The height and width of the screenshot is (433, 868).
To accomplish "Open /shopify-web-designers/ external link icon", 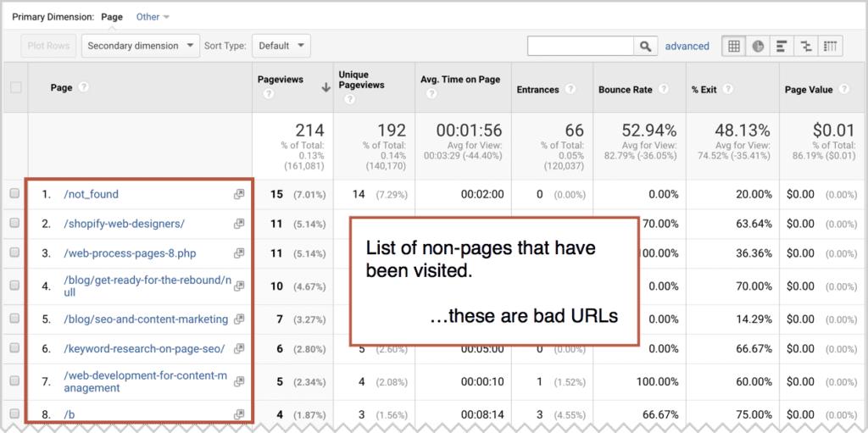I will pos(238,224).
